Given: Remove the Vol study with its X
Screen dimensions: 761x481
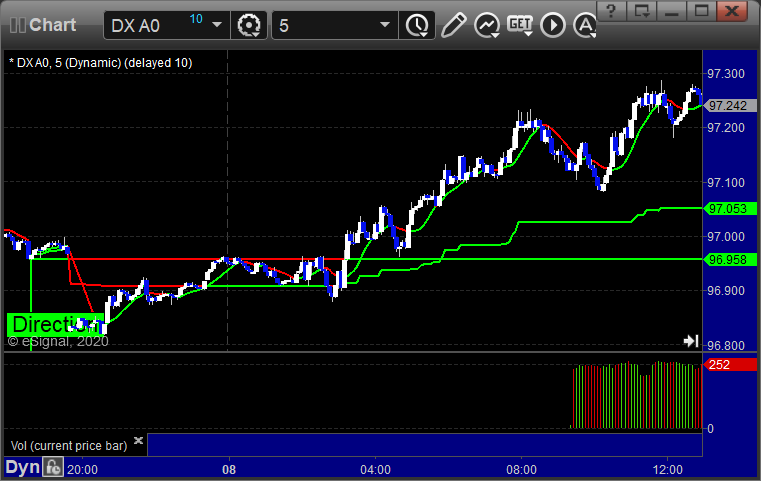Looking at the screenshot, I should pos(138,440).
